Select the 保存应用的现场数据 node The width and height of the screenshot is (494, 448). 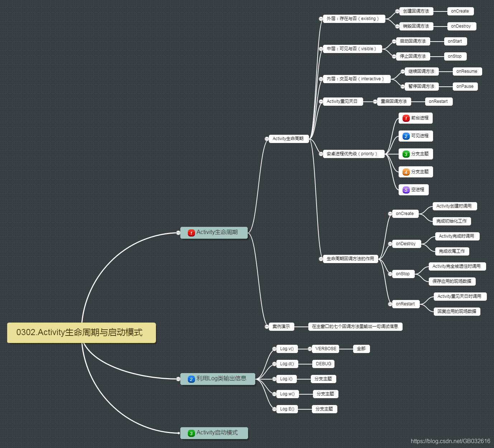(x=452, y=281)
